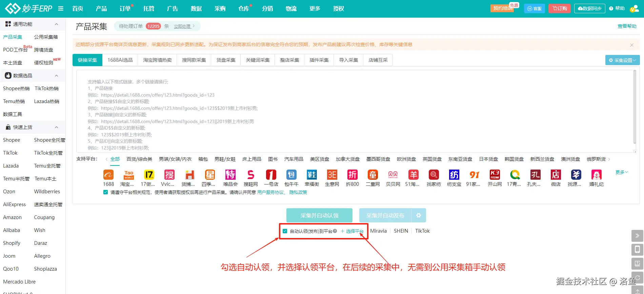Image resolution: width=644 pixels, height=294 pixels.
Task: Select the 二童网 platform icon
Action: point(373,175)
